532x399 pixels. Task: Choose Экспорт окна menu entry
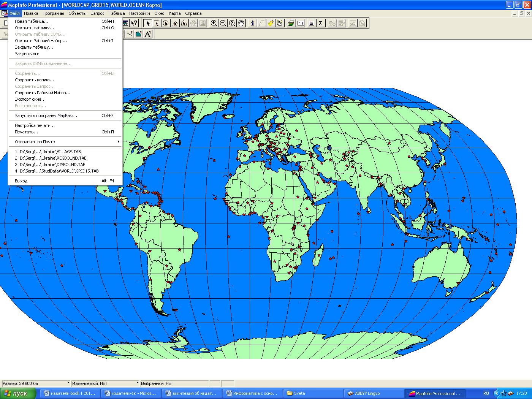click(x=65, y=99)
